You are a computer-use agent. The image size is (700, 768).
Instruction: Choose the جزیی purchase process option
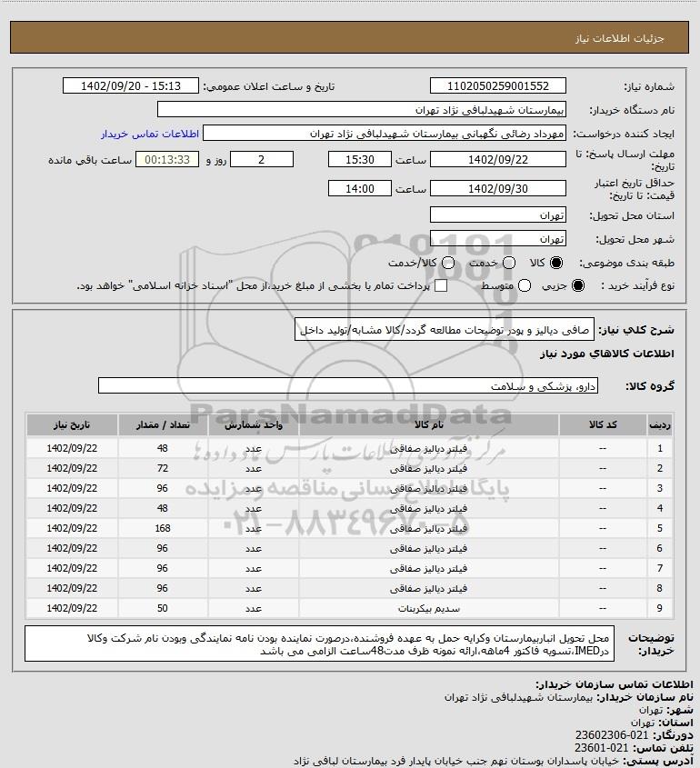578,285
